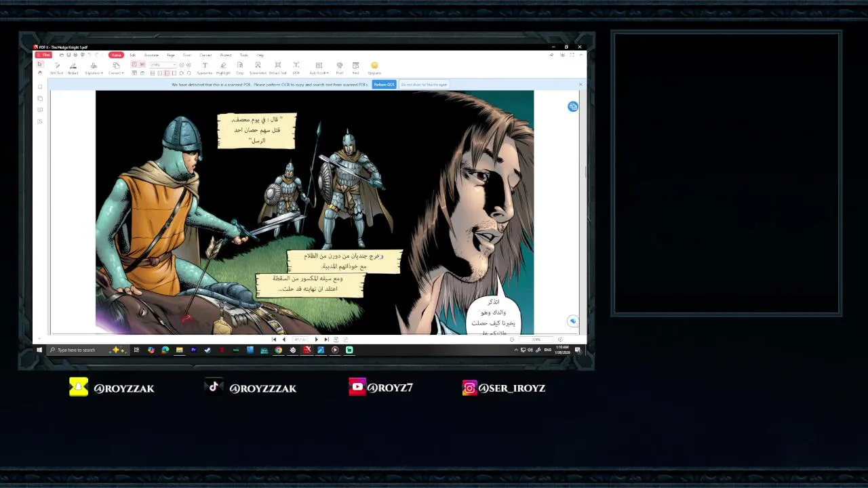Click the bottom bar zoom out button
Viewport: 868px width, 488px height.
512,340
